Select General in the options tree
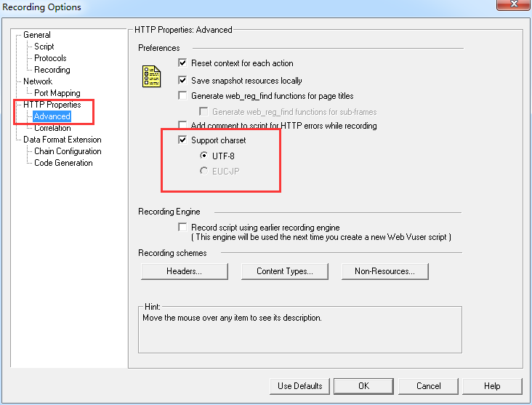Viewport: 532px width, 405px height. point(36,35)
